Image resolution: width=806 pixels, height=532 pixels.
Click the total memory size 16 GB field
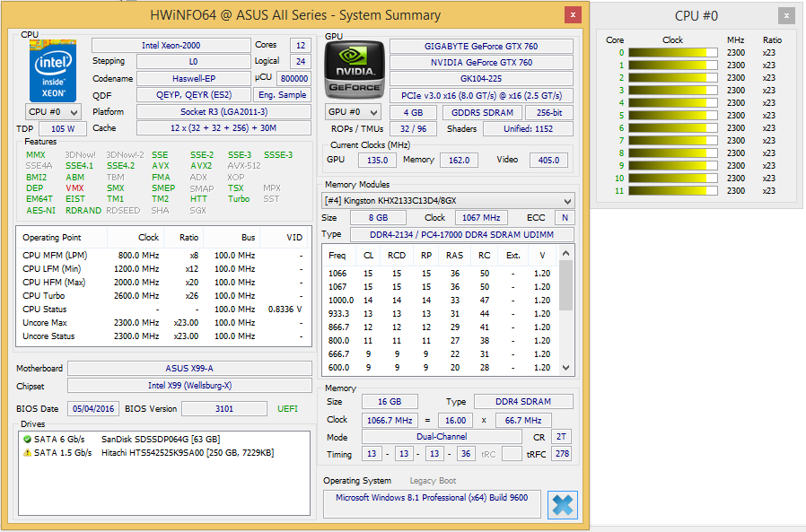[x=390, y=401]
